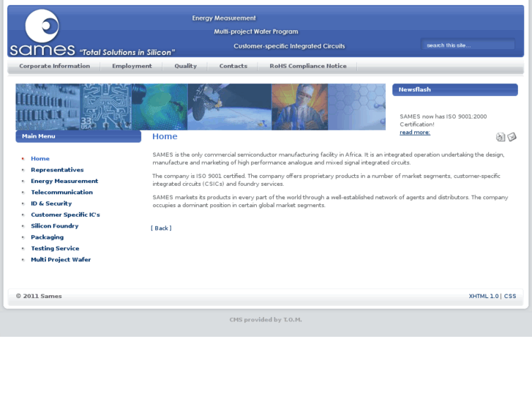
Task: Open Corporate Information menu
Action: point(55,66)
